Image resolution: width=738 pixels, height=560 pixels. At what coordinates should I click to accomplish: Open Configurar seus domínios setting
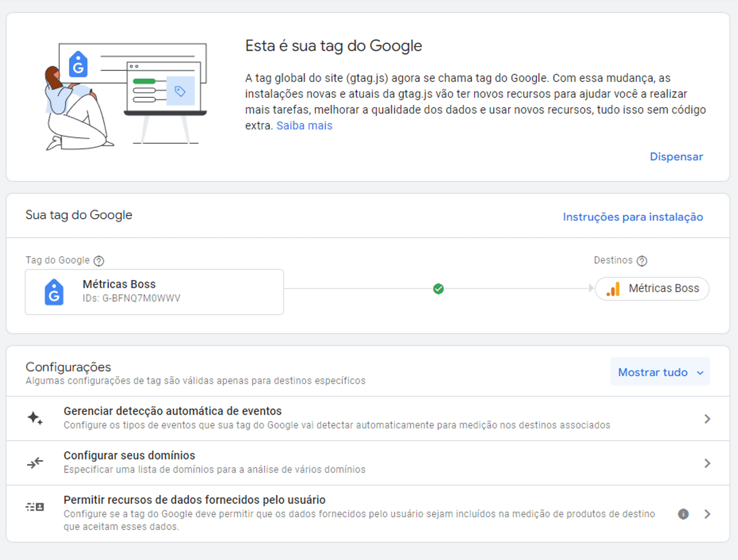pos(129,456)
